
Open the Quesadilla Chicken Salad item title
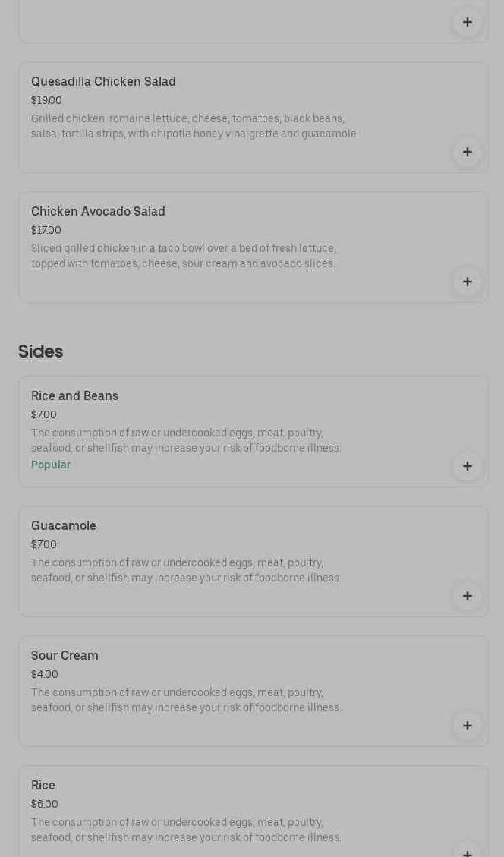pos(103,82)
